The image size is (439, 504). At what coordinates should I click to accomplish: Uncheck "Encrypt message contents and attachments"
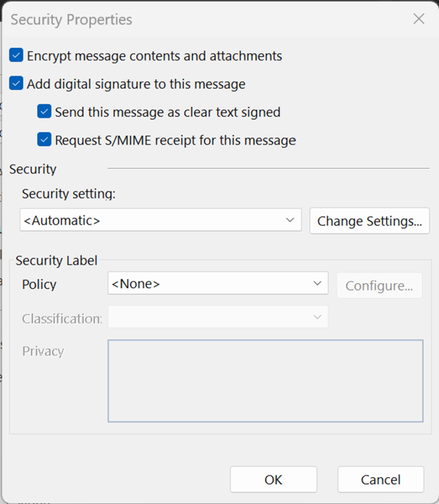16,56
